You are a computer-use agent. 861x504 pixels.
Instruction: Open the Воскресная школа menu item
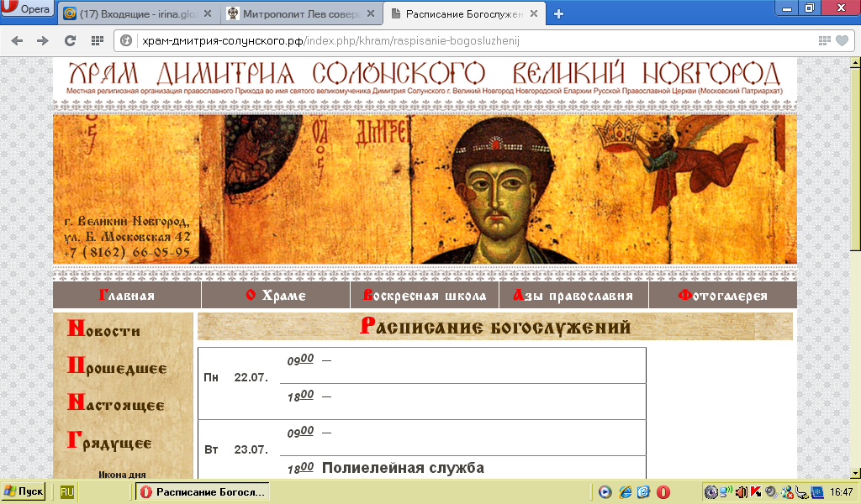pyautogui.click(x=425, y=295)
